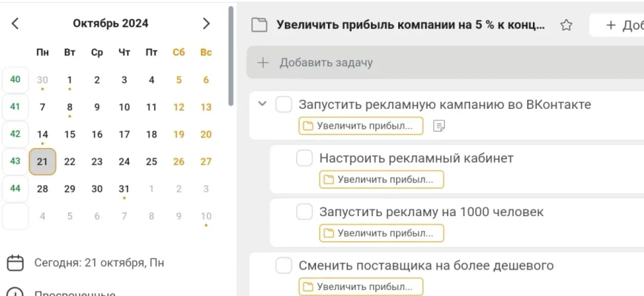644x296 pixels.
Task: Click the calendar icon beside Сегодня
Action: coord(15,263)
